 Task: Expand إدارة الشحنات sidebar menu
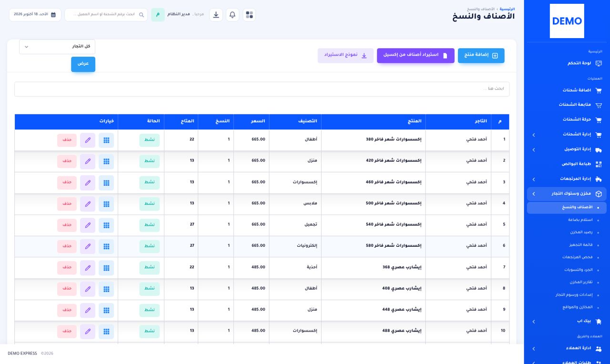(x=567, y=135)
